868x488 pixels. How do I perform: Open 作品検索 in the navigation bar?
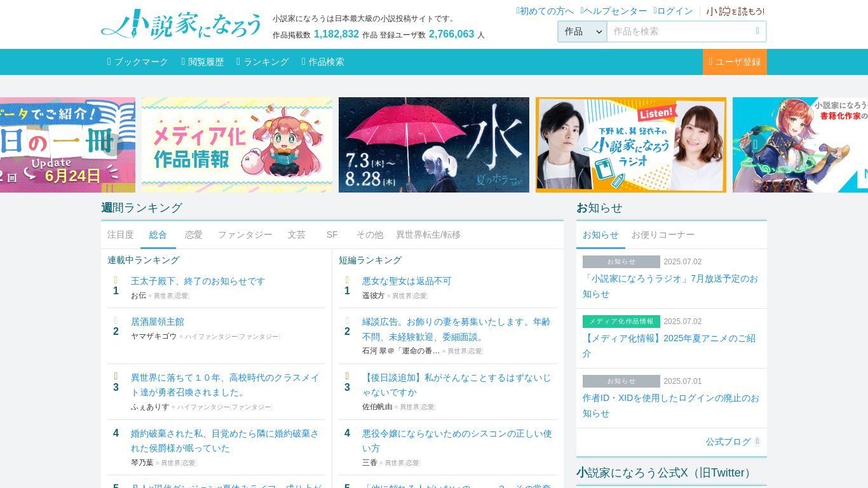coord(323,62)
